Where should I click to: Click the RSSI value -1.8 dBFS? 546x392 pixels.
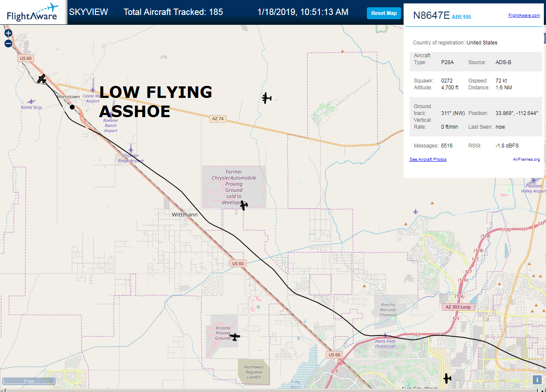click(x=507, y=146)
